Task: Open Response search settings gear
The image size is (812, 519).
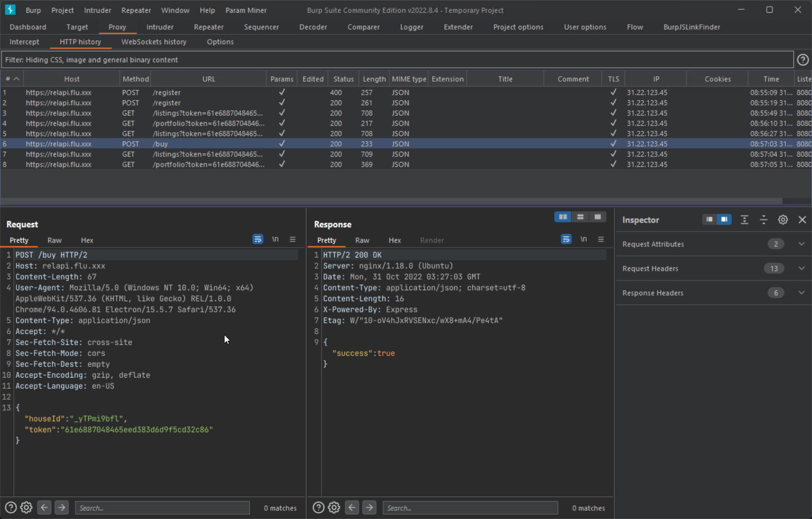Action: click(x=334, y=508)
